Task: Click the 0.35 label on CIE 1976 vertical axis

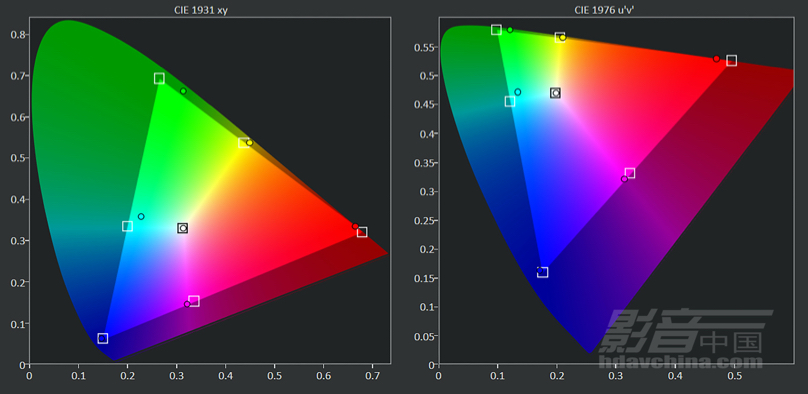Action: [x=424, y=163]
